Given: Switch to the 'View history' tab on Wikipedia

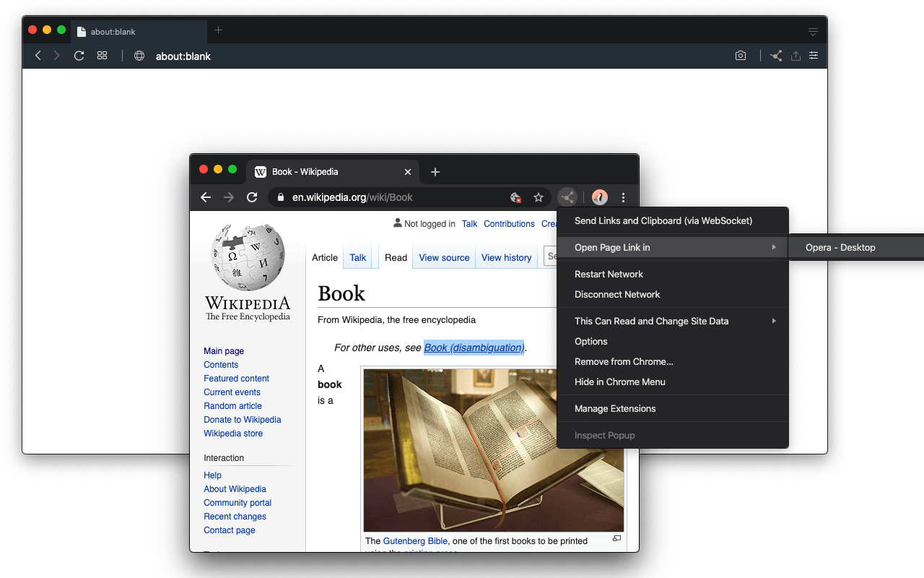Looking at the screenshot, I should [x=506, y=257].
